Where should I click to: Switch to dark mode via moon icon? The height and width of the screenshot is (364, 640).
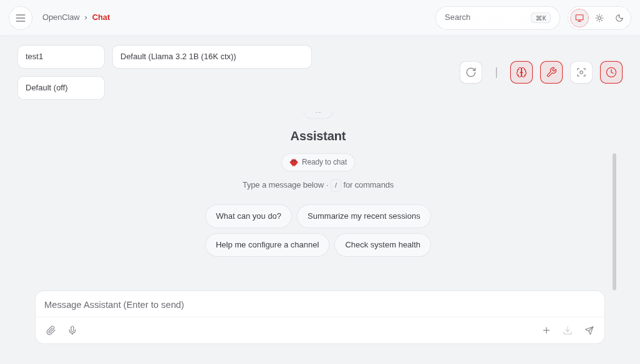click(619, 18)
